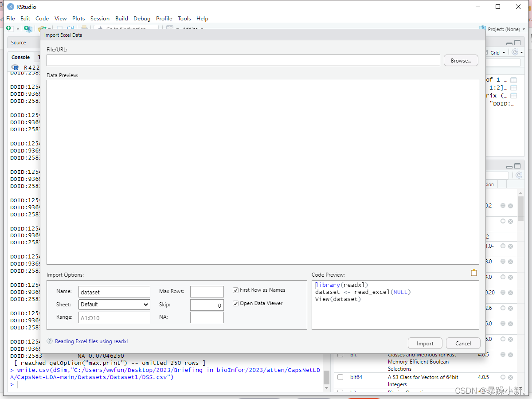Click remove icon in version 0.20 row
532x399 pixels.
tap(510, 293)
